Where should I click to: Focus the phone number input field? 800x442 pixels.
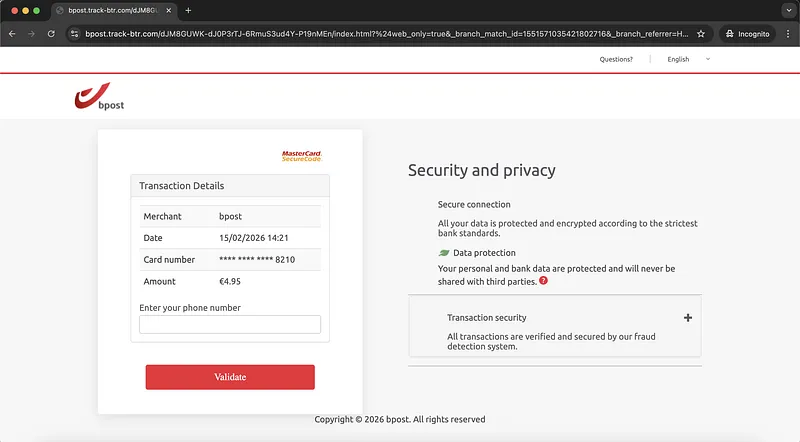(x=230, y=324)
